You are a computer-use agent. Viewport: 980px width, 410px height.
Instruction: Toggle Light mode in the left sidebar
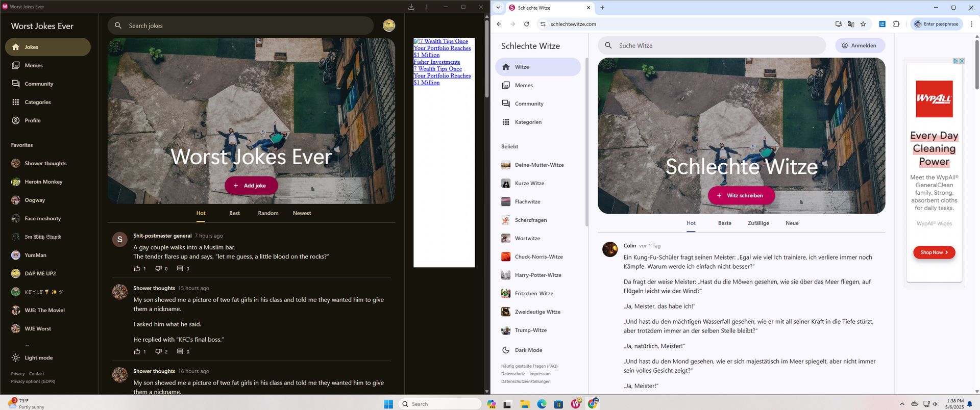tap(38, 357)
